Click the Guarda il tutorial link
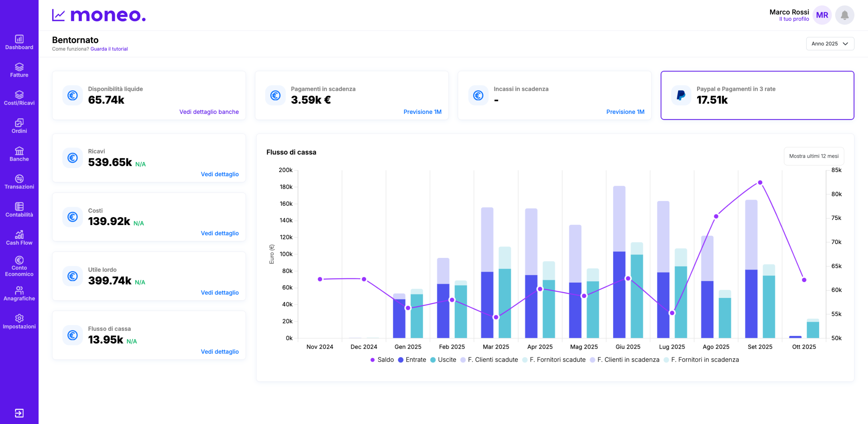The image size is (868, 424). pos(109,49)
